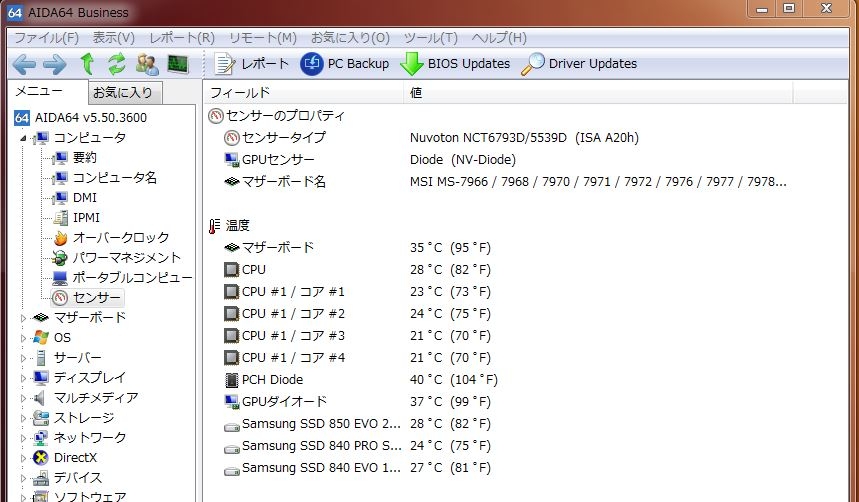
Task: Select the GPUダイオード row
Action: click(357, 401)
